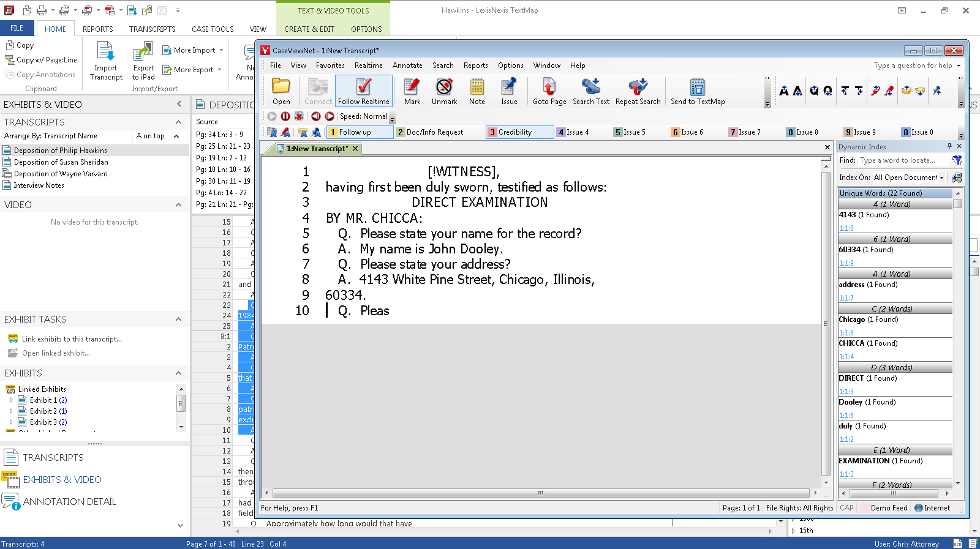Toggle the orange Issue 6 marker
The width and height of the screenshot is (980, 549).
[x=687, y=132]
